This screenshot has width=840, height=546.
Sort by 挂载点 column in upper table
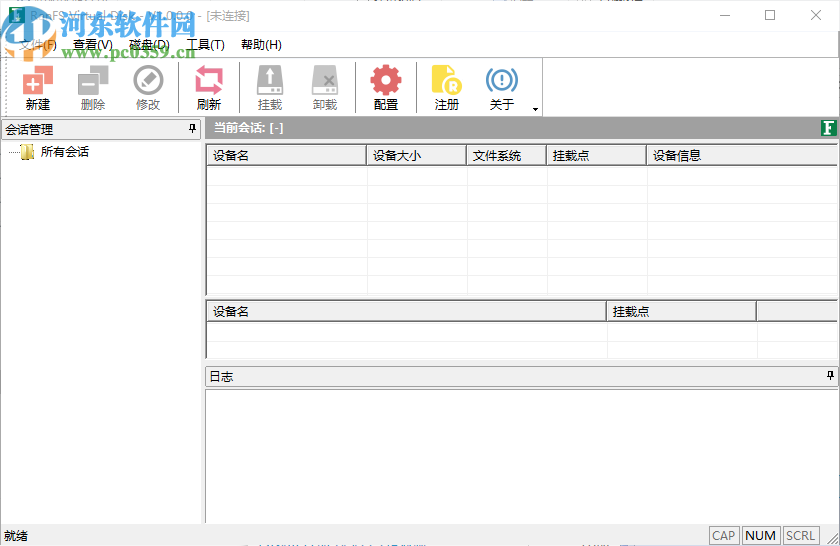click(x=596, y=155)
